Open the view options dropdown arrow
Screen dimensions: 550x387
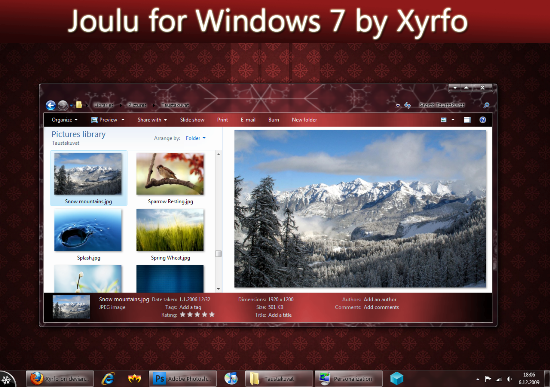[453, 120]
